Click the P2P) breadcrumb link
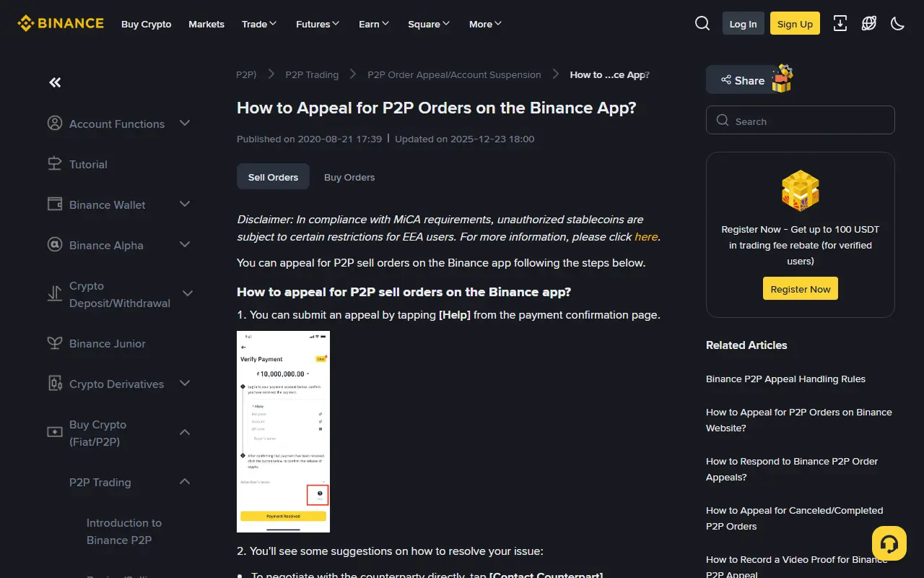The width and height of the screenshot is (924, 578). [246, 74]
